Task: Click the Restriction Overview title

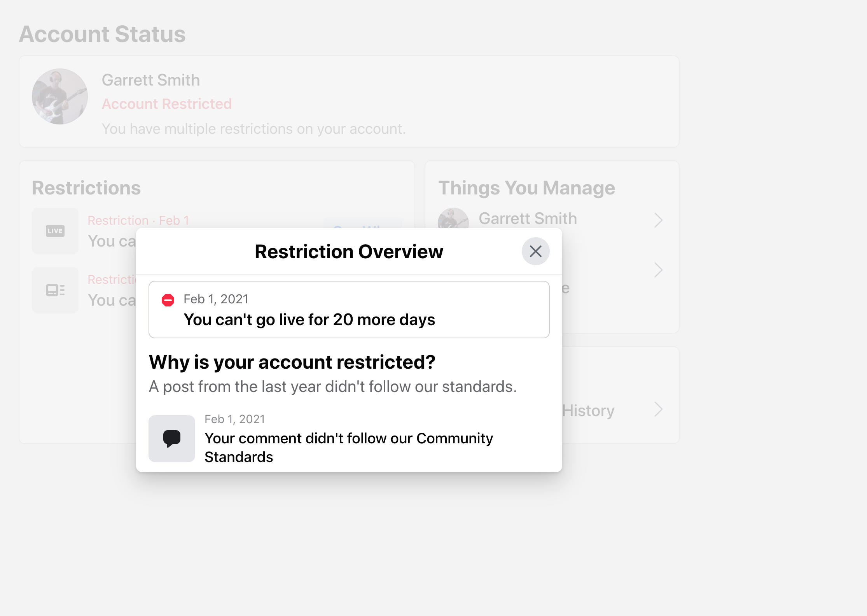Action: [349, 251]
